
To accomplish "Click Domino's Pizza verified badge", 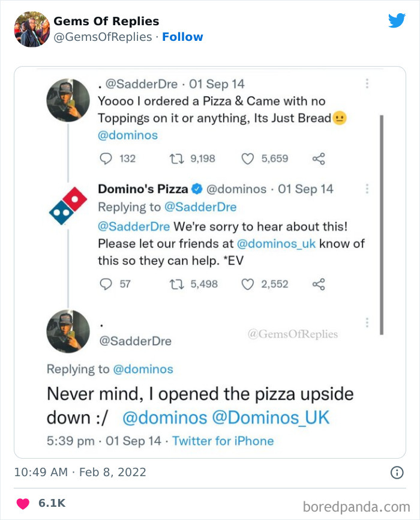I will coord(195,189).
